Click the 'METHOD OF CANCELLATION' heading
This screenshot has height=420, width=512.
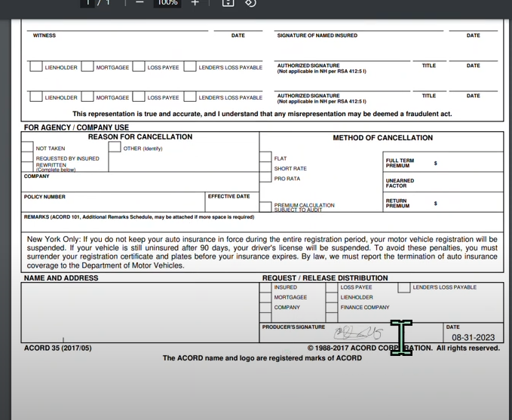(383, 138)
